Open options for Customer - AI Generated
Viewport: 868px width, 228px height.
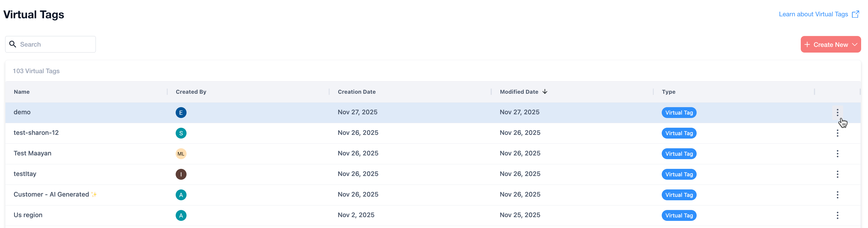(837, 195)
